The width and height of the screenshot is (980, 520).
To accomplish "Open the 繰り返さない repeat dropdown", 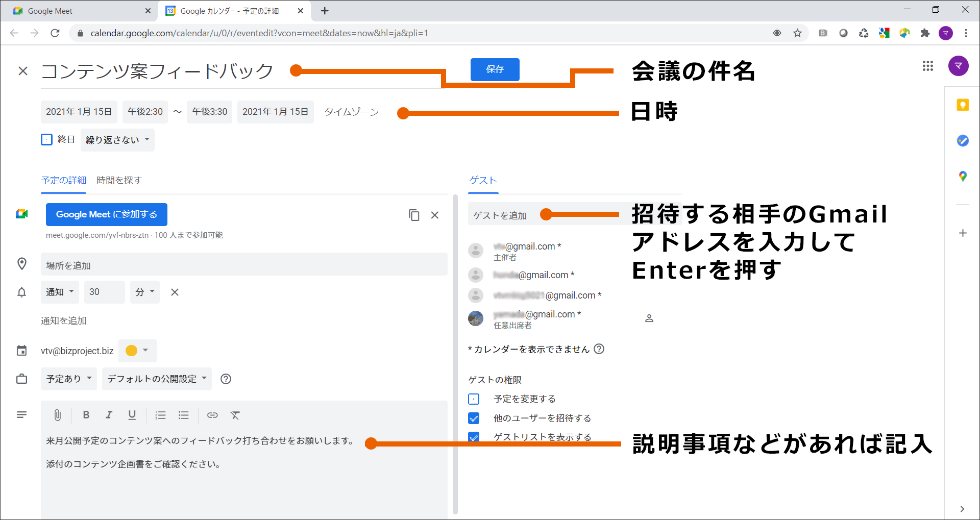I will tap(117, 140).
